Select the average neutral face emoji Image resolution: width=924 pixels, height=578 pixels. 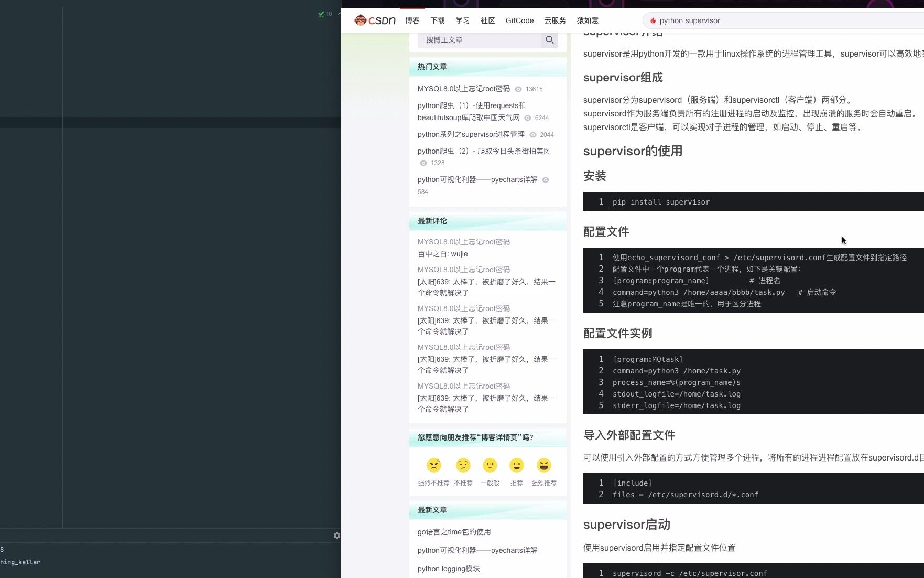pos(490,465)
